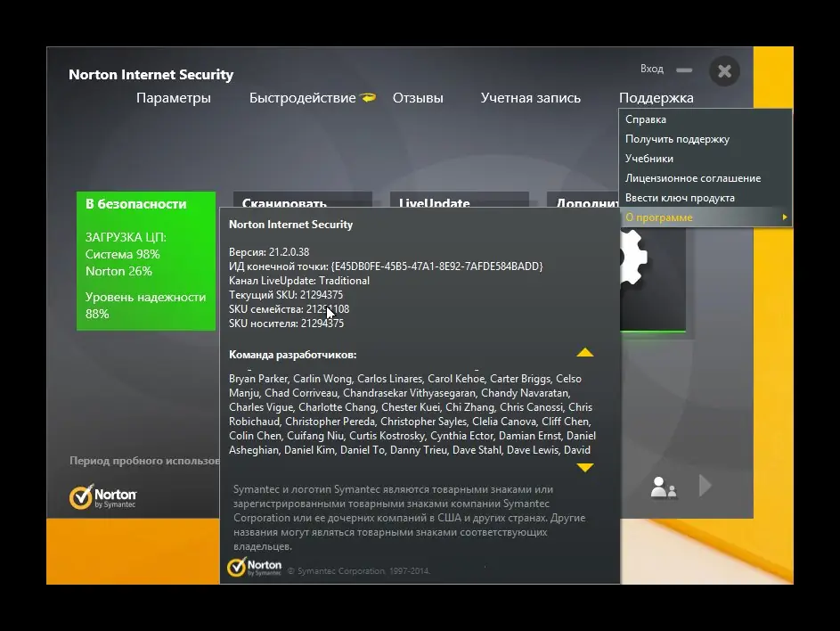Click the Отзывы menu item
The height and width of the screenshot is (631, 840).
point(418,98)
